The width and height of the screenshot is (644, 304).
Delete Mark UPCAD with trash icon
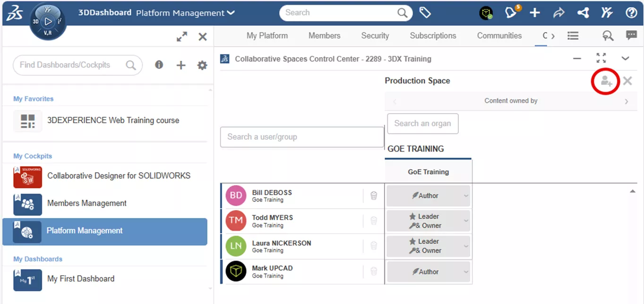(374, 271)
